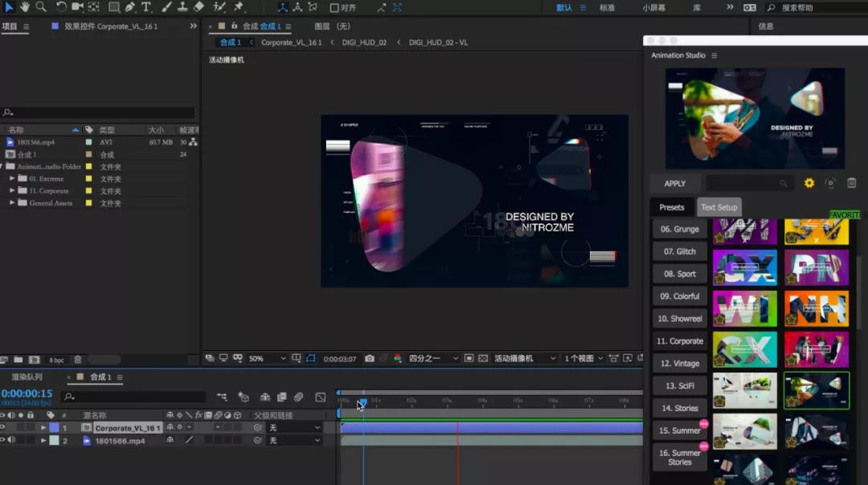Viewport: 868px width, 485px height.
Task: Select the Eraser tool
Action: tap(199, 7)
